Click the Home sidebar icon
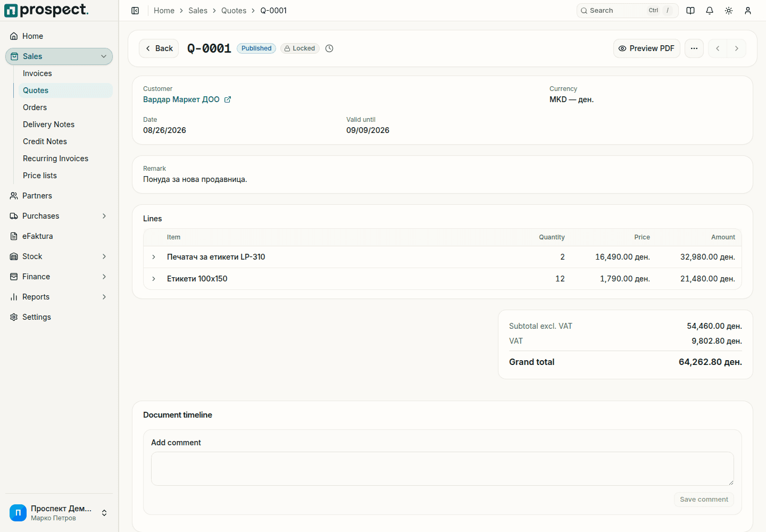The image size is (766, 532). pyautogui.click(x=14, y=36)
